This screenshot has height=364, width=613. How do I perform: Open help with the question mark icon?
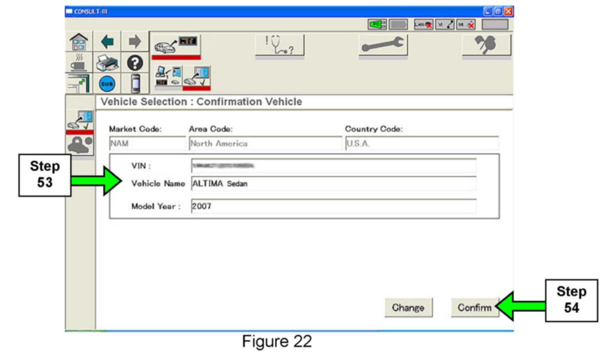(135, 63)
